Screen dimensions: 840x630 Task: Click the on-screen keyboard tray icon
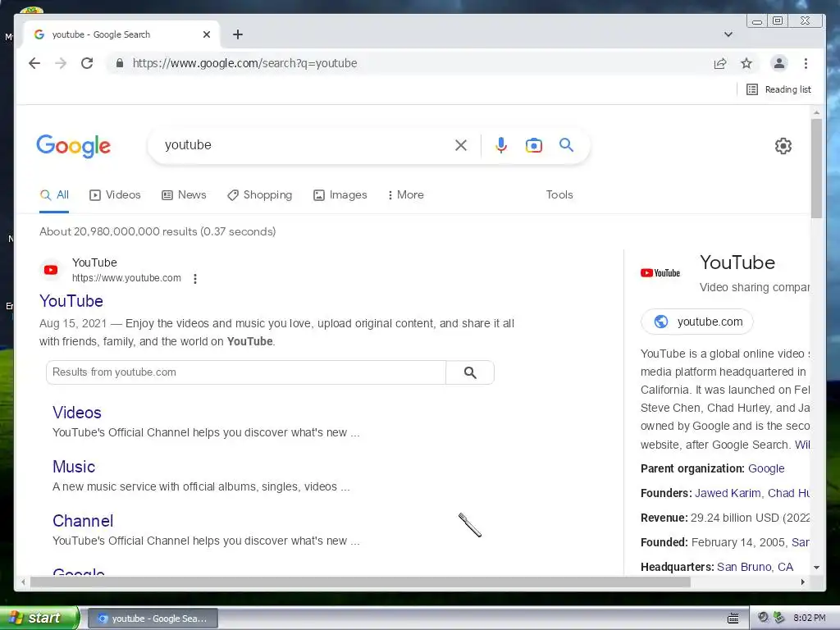[733, 619]
